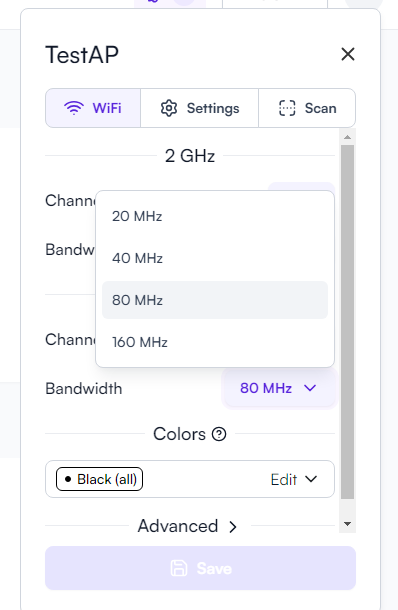Click the Black (all) color tag
The image size is (398, 610).
pos(100,479)
